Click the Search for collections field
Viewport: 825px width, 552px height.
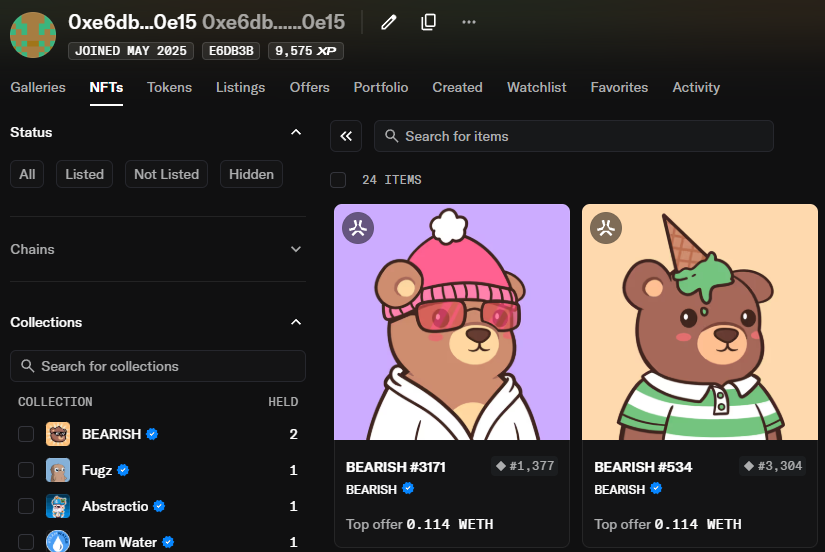tap(158, 366)
